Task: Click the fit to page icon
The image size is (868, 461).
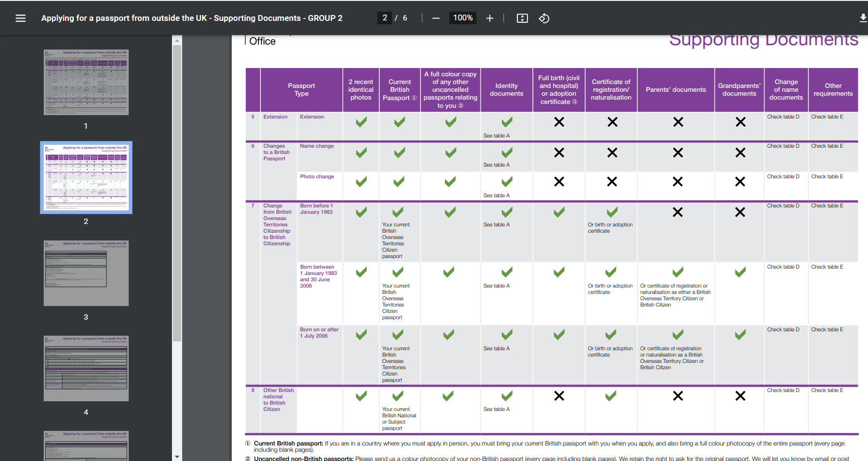Action: coord(522,18)
